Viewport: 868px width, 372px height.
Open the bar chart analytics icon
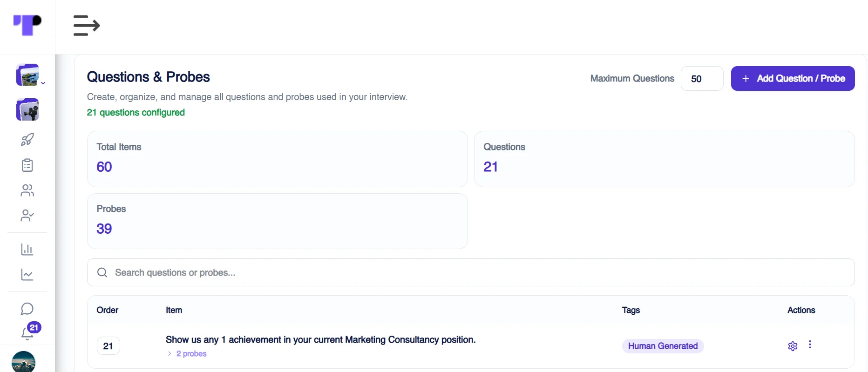click(x=27, y=250)
